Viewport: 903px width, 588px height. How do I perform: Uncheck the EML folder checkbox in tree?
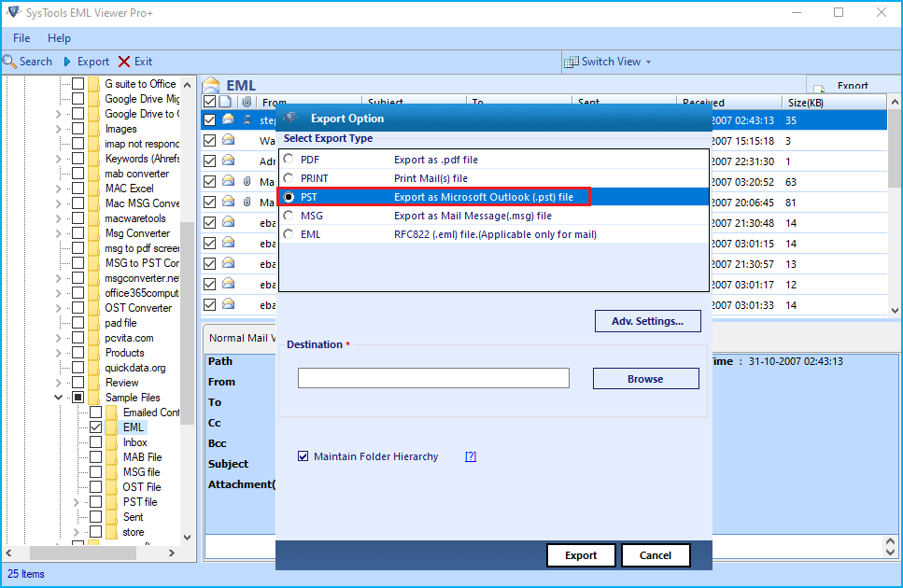pyautogui.click(x=95, y=427)
